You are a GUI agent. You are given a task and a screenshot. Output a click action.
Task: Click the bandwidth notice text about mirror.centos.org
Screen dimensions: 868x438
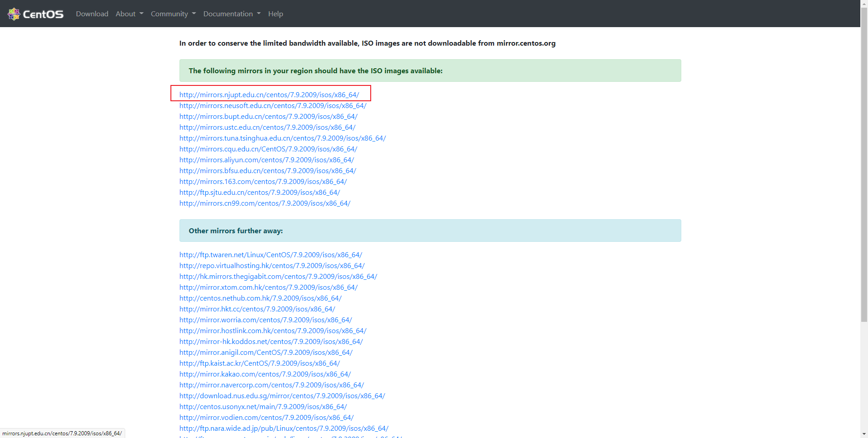coord(368,43)
